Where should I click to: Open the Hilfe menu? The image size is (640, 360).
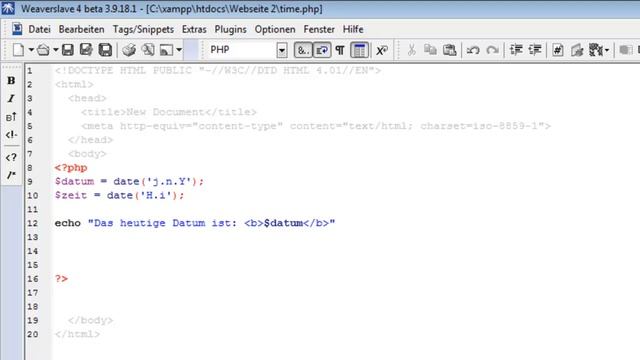click(x=353, y=29)
